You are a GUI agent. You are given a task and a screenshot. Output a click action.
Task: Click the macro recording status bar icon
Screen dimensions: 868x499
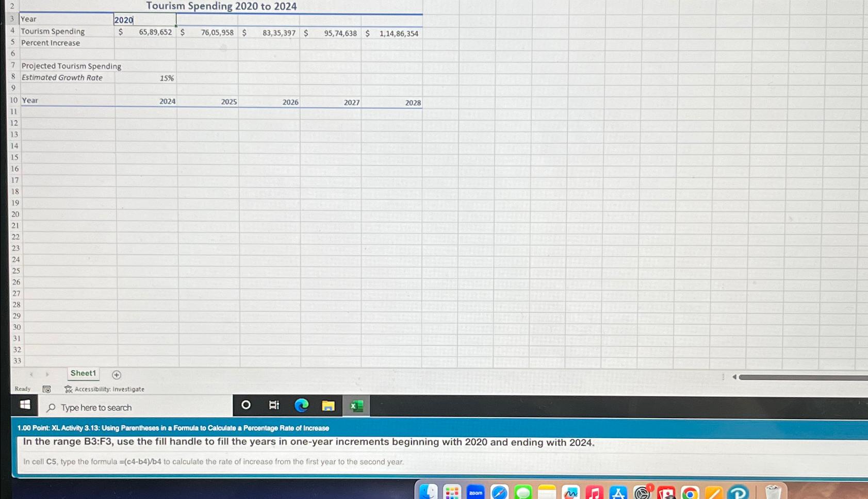click(46, 389)
